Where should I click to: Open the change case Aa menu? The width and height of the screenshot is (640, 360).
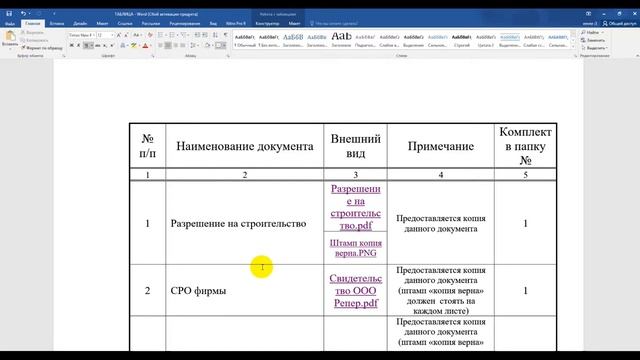coord(137,35)
